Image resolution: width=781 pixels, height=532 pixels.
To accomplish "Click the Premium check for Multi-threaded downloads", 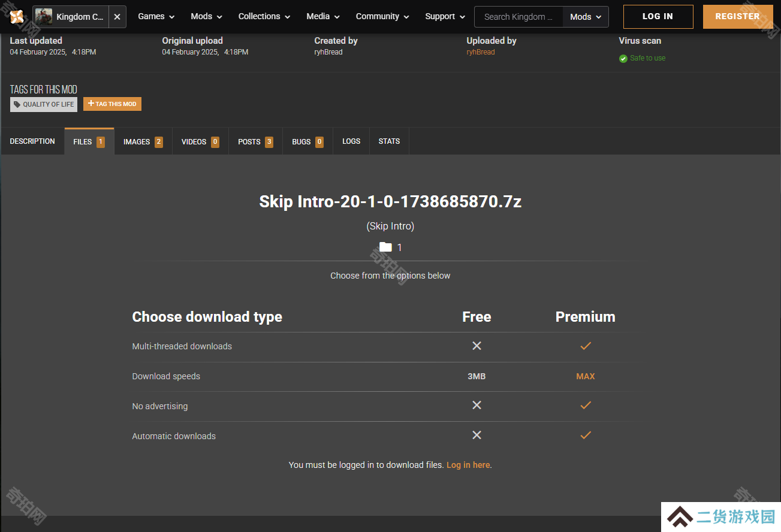I will [586, 346].
